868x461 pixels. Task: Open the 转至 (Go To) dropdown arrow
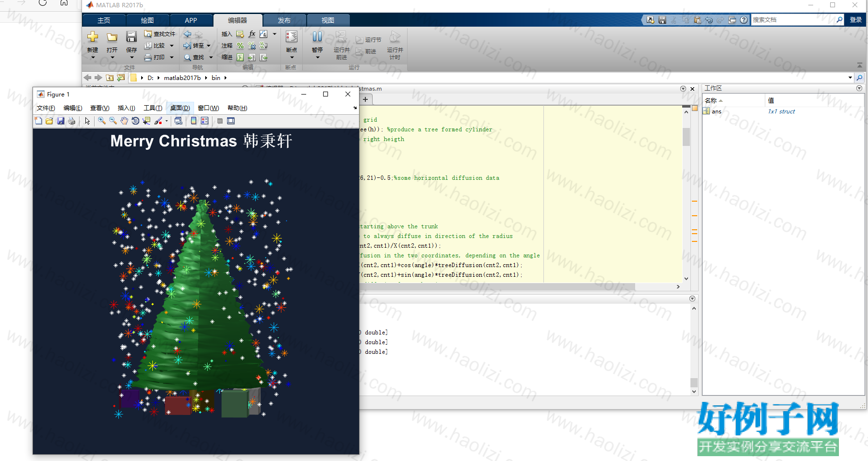(209, 46)
